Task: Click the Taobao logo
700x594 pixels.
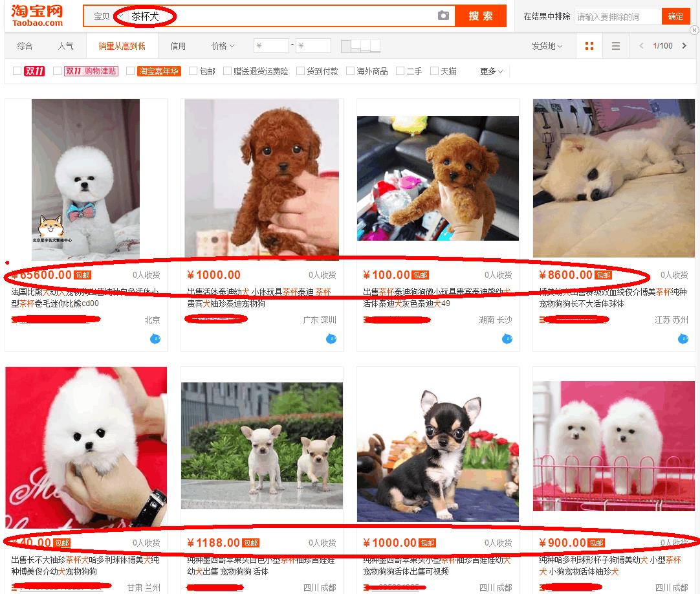Action: (x=37, y=15)
